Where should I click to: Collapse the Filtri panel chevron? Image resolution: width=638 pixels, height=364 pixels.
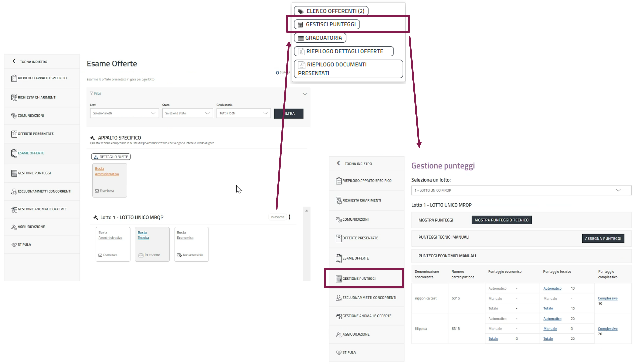point(305,94)
